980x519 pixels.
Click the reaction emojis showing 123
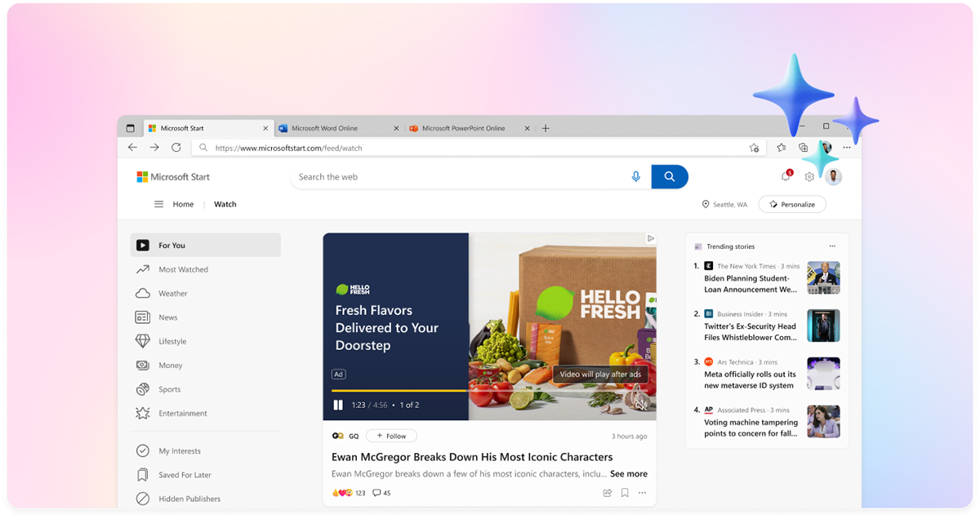coord(349,493)
